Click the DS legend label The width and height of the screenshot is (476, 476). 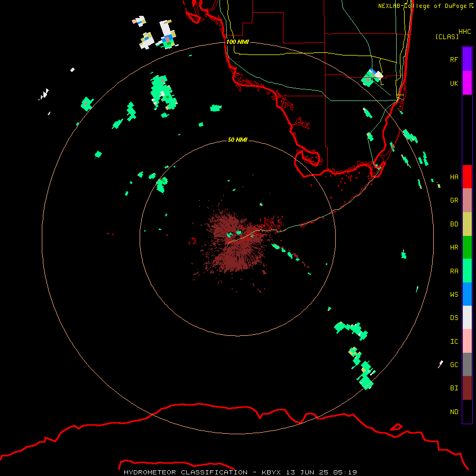tap(454, 317)
